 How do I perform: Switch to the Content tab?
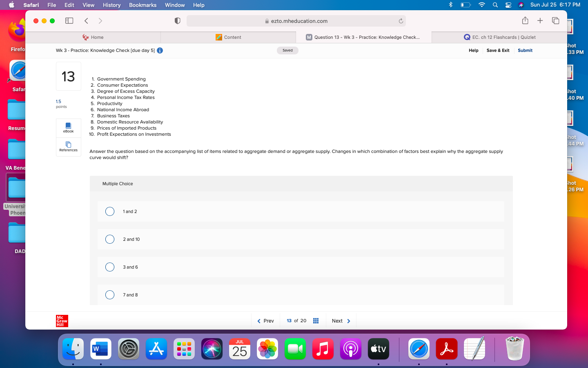(229, 37)
